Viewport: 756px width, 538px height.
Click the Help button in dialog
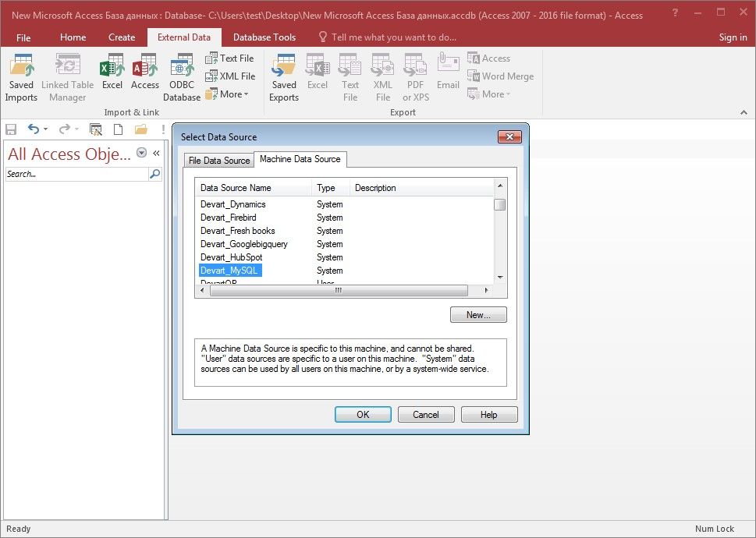pos(489,415)
